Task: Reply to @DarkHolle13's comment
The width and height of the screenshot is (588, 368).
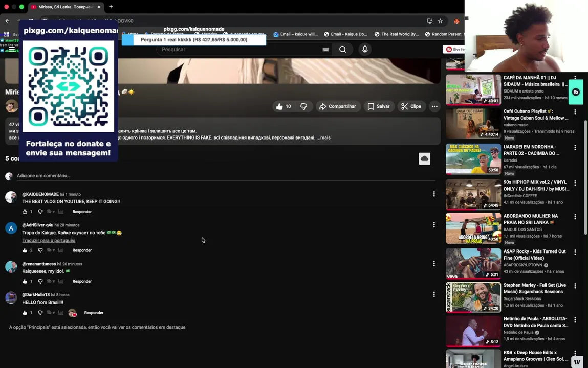Action: coord(94,313)
